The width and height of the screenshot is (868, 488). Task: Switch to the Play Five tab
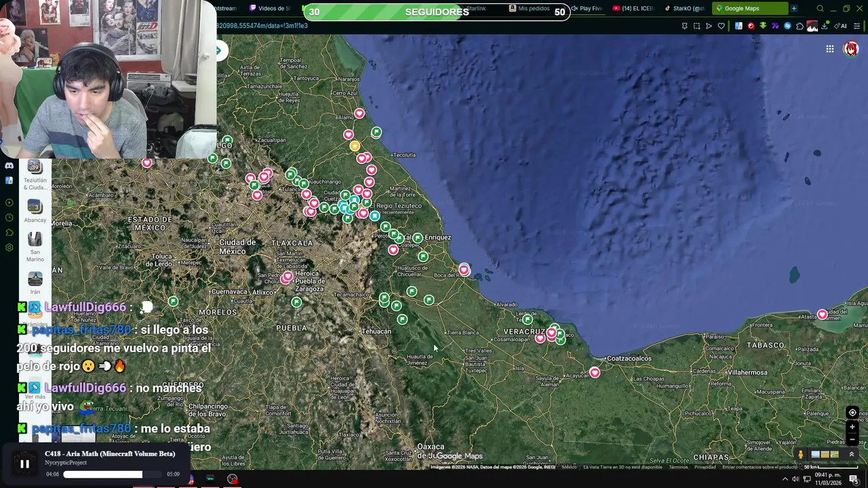[587, 8]
